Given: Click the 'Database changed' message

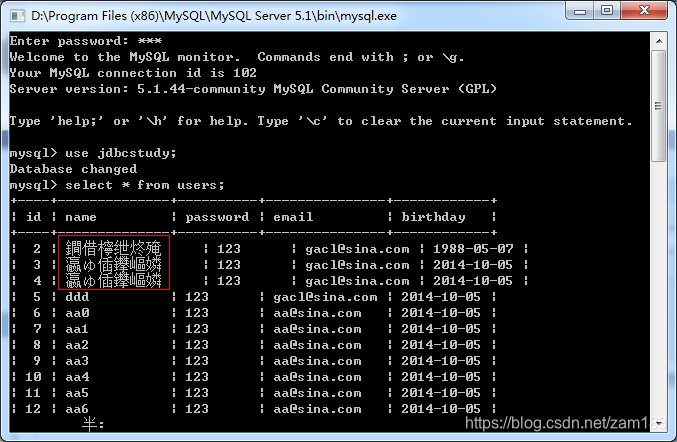Looking at the screenshot, I should click(73, 169).
